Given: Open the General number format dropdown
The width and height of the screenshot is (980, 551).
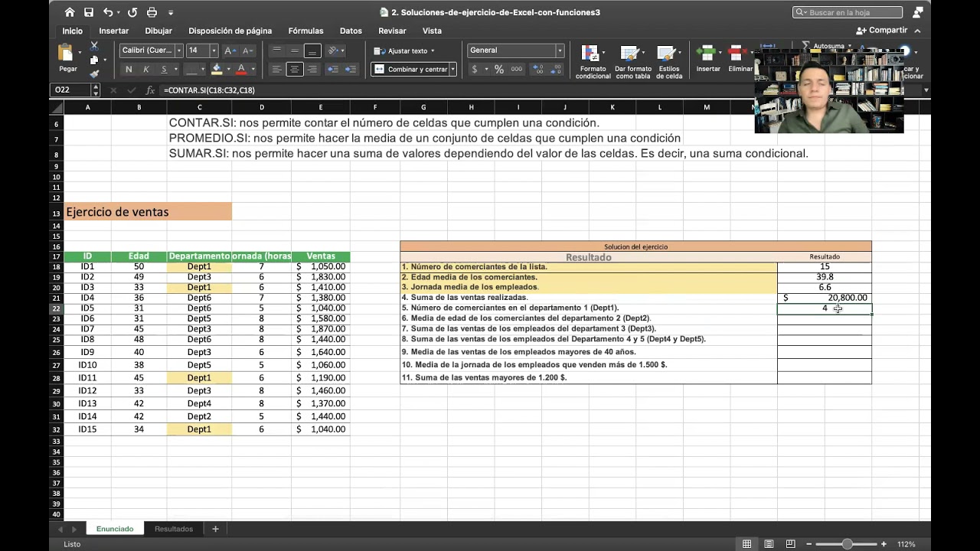Looking at the screenshot, I should (x=560, y=51).
